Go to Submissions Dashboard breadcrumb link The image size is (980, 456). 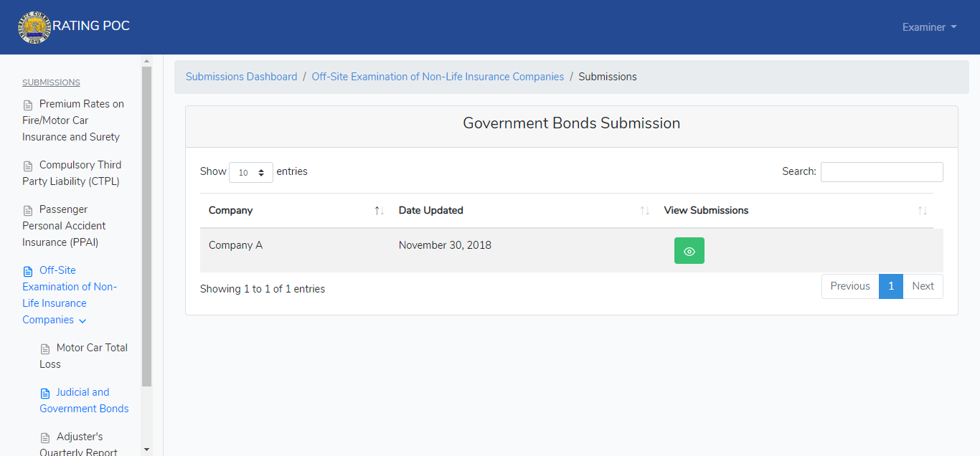coord(241,77)
